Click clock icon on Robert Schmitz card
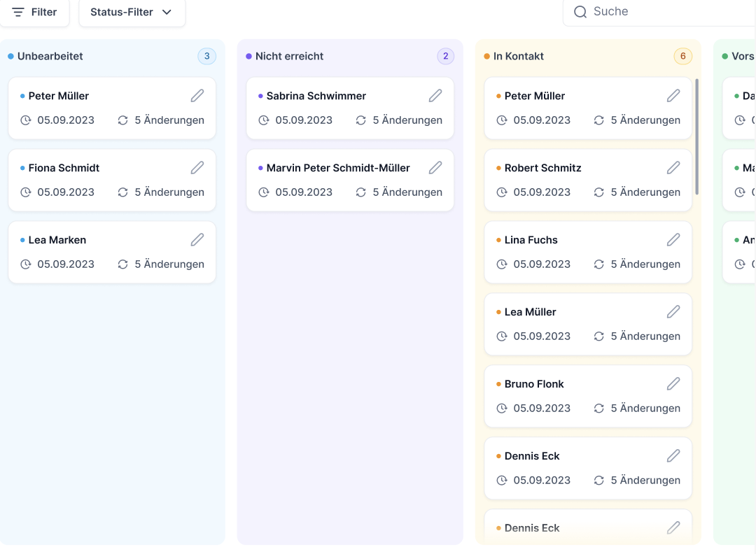This screenshot has height=554, width=756. [502, 192]
